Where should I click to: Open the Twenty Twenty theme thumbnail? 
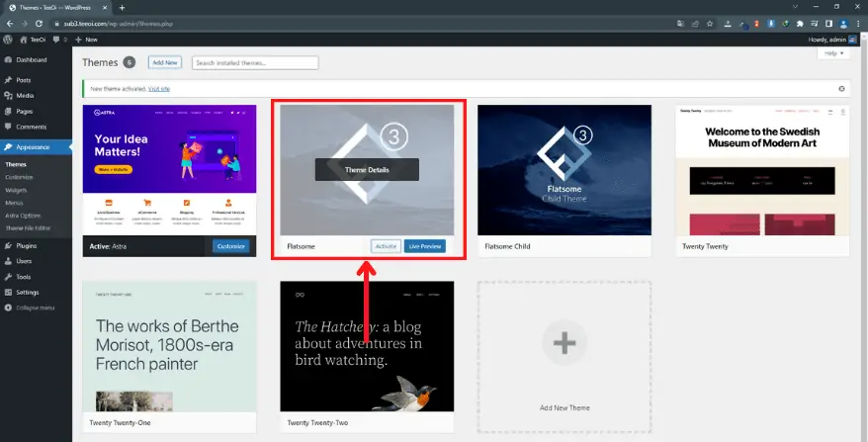pos(762,170)
